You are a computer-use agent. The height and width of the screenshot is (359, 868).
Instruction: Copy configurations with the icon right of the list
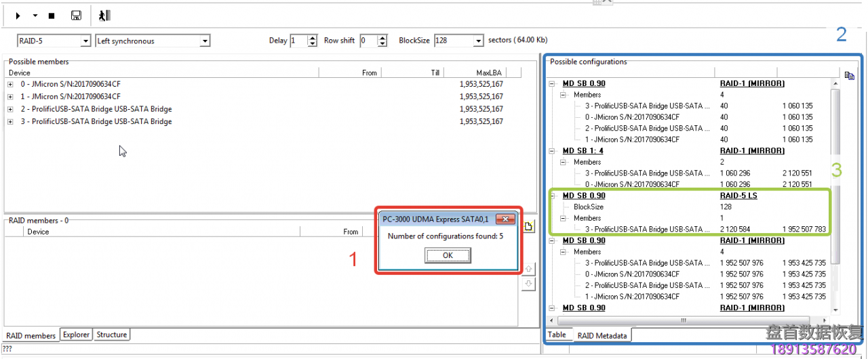click(850, 75)
